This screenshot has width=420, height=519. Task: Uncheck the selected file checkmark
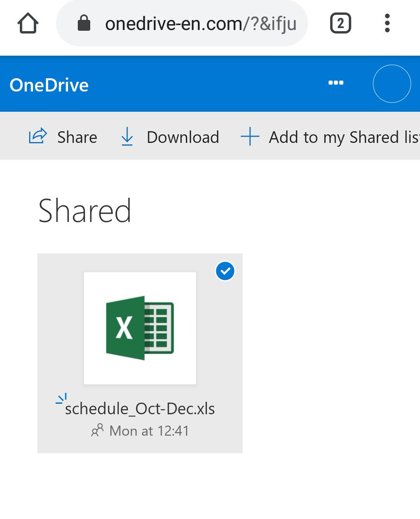coord(225,271)
